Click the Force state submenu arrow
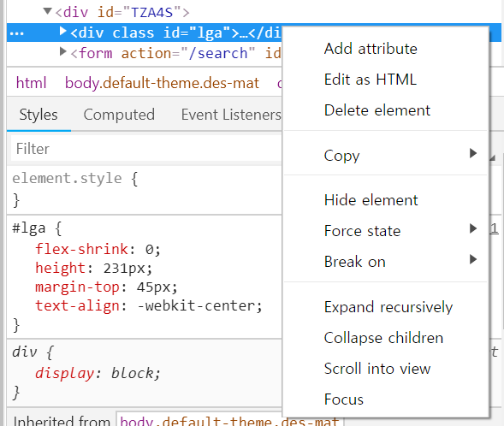Screen dimensions: 504x426 tap(473, 228)
